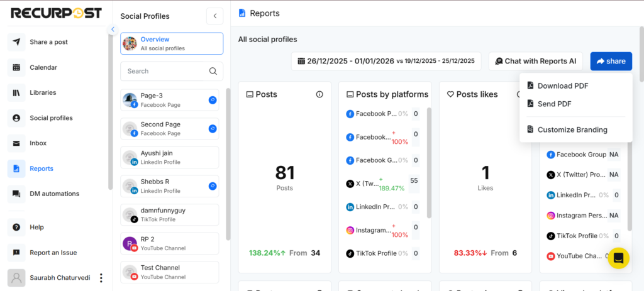Click the 138.24% posts growth figure
This screenshot has height=291, width=644.
pyautogui.click(x=267, y=253)
